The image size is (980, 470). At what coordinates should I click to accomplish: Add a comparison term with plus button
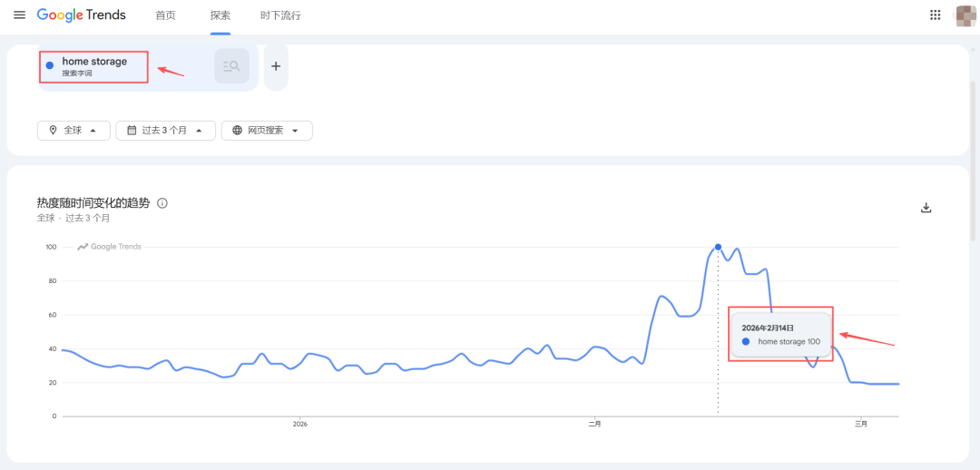click(276, 66)
